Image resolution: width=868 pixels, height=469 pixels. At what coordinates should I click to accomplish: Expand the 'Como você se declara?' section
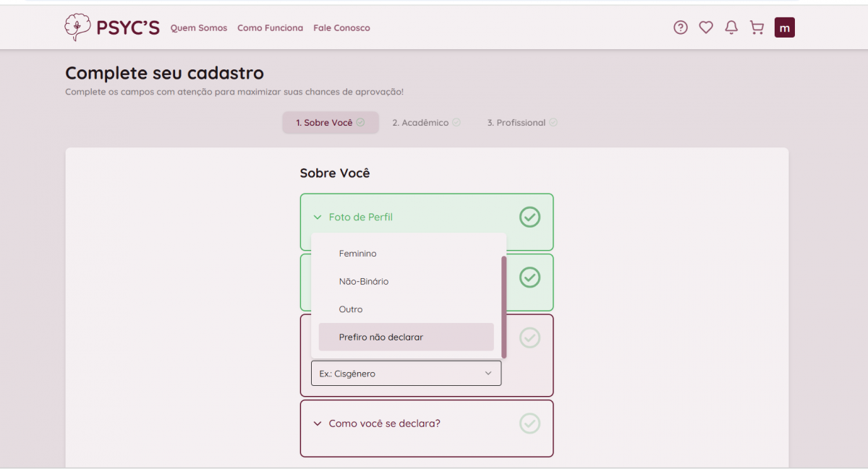[x=384, y=423]
